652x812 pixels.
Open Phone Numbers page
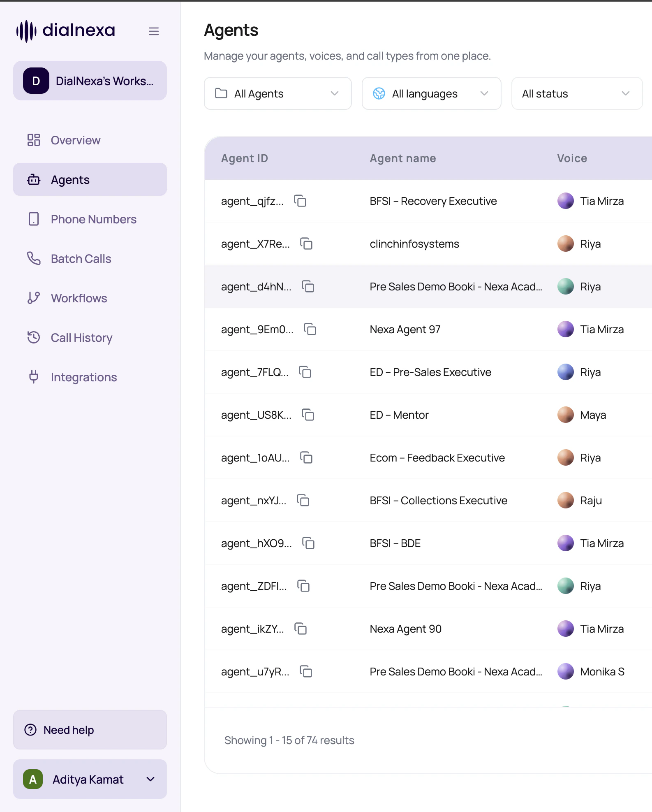(90, 219)
